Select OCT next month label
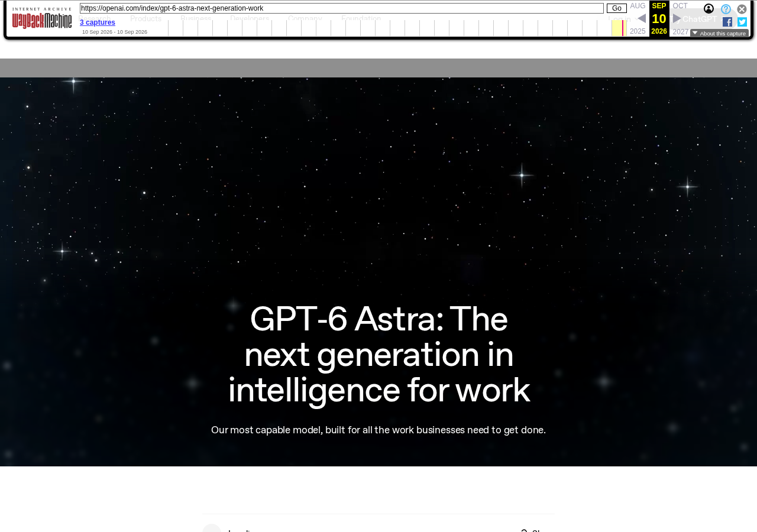Screen dimensions: 757x532 coord(680,6)
